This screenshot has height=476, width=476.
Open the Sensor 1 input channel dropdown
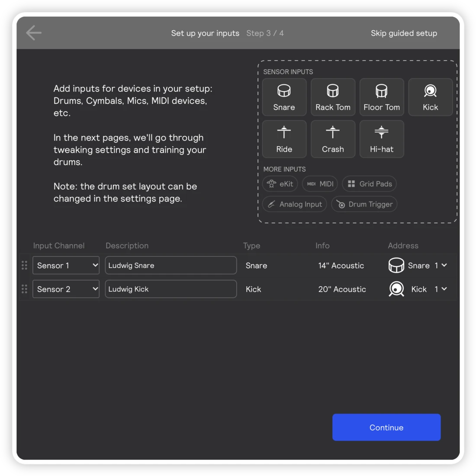coord(66,265)
